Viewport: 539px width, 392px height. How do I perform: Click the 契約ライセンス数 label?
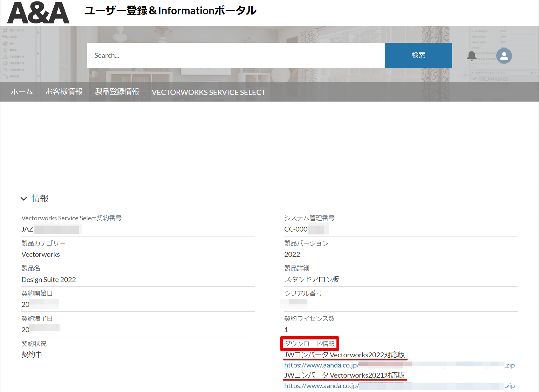pyautogui.click(x=309, y=318)
